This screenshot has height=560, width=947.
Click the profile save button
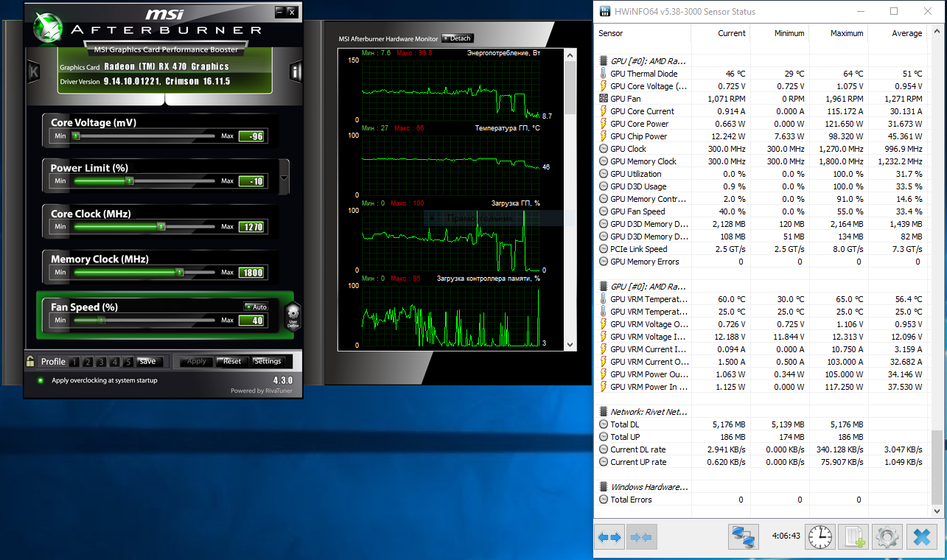point(148,362)
